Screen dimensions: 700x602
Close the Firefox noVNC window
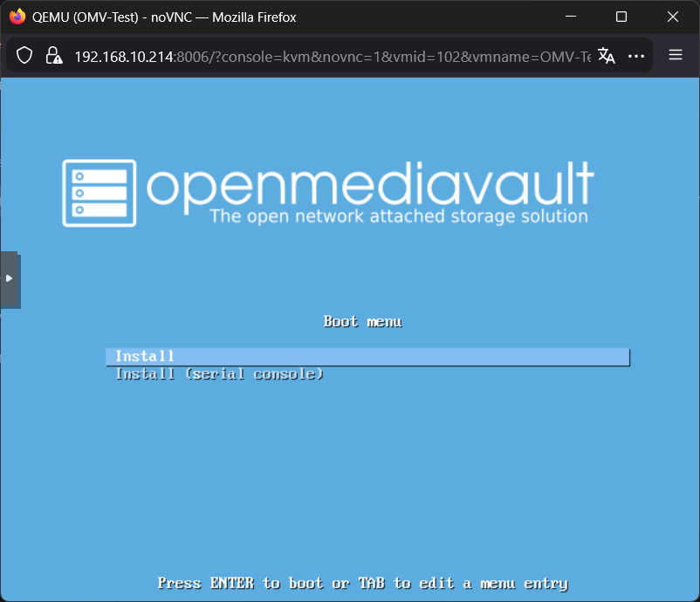673,17
